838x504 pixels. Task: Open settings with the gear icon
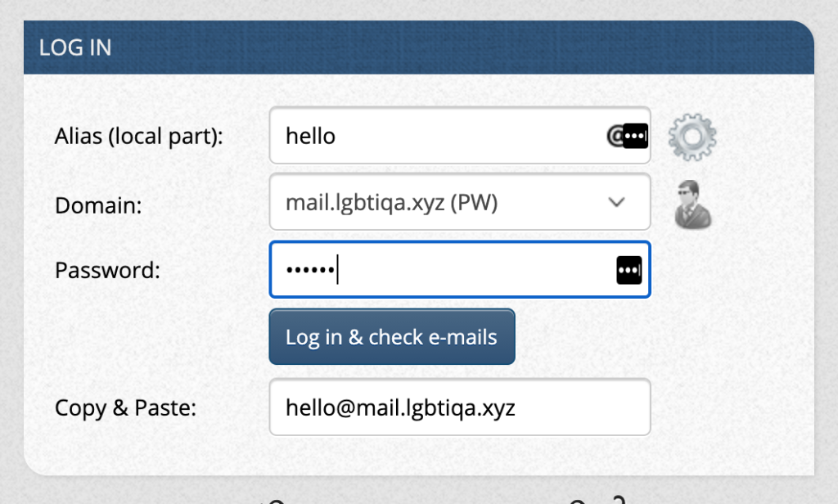click(x=692, y=137)
